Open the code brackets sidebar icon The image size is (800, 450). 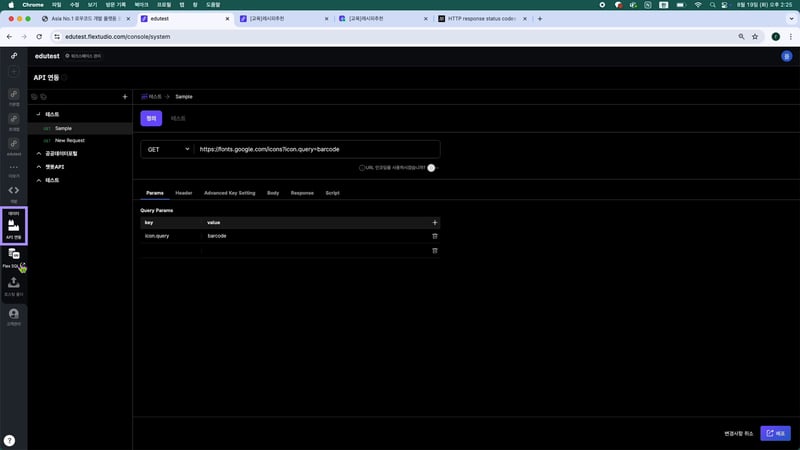14,190
